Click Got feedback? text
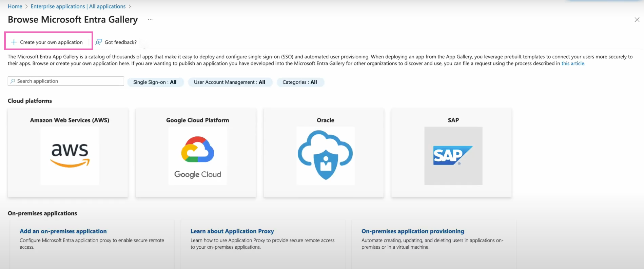Viewport: 644px width, 269px height. pyautogui.click(x=121, y=42)
